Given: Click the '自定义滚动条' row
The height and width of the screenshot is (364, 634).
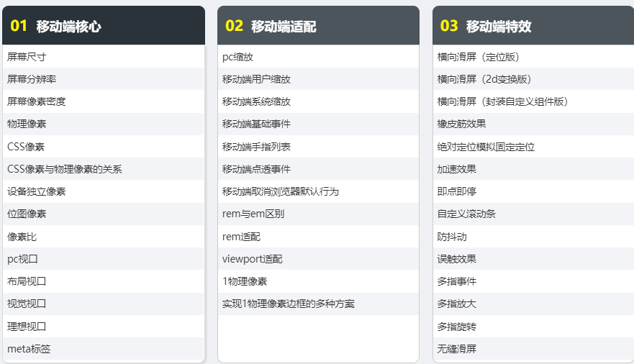Looking at the screenshot, I should coord(533,214).
